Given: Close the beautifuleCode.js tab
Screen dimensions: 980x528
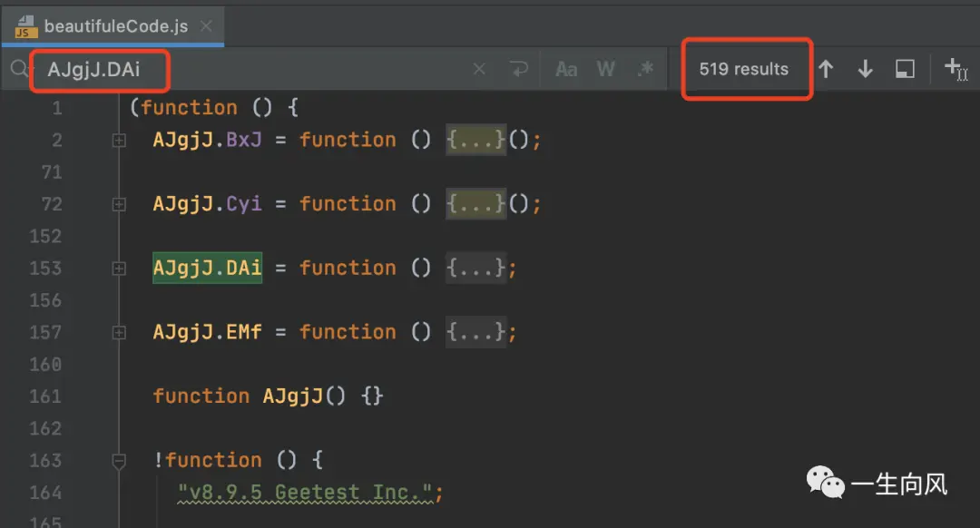Looking at the screenshot, I should 206,26.
